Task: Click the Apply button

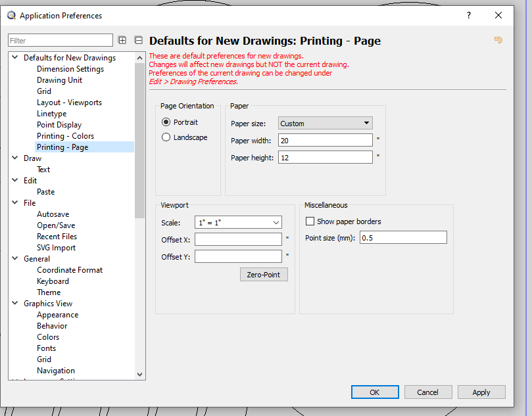Action: coord(481,392)
